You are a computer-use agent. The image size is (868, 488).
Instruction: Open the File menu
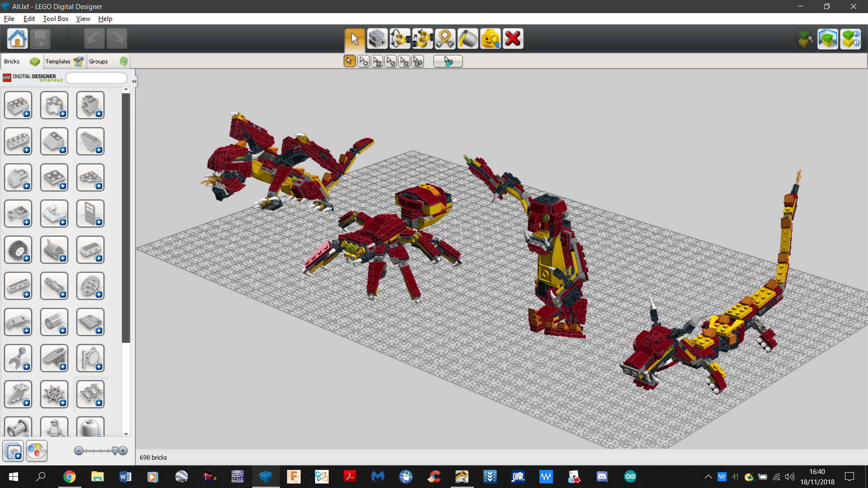click(x=9, y=19)
